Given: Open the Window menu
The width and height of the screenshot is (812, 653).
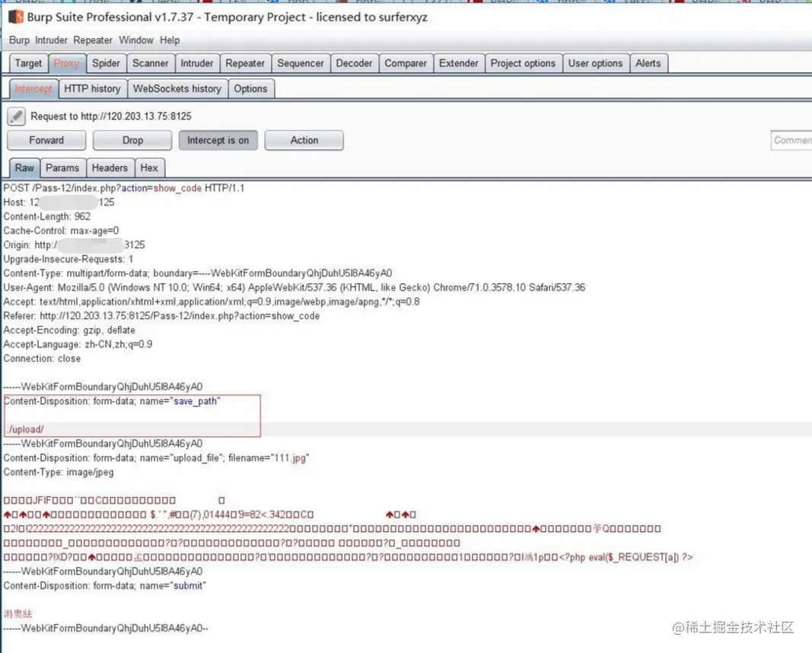Looking at the screenshot, I should (x=136, y=40).
